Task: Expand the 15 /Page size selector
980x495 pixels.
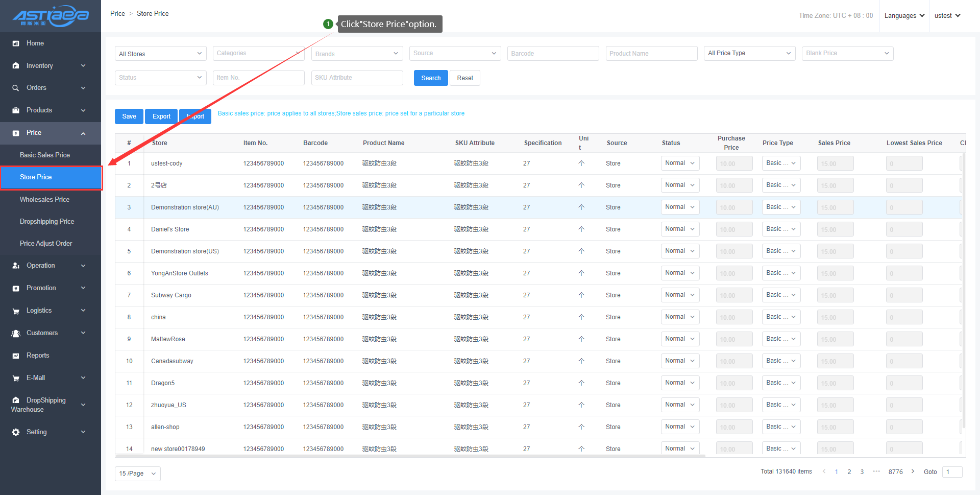Action: pos(137,474)
